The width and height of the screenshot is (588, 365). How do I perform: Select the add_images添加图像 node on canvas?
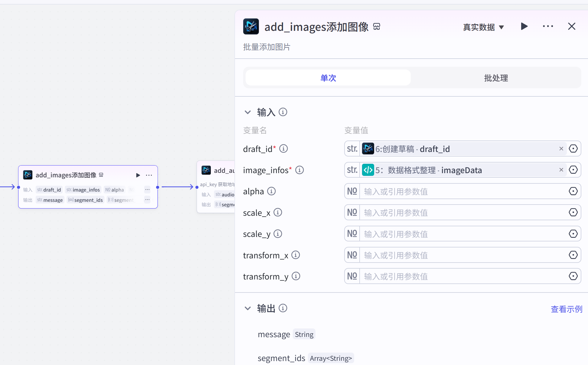[x=88, y=187]
